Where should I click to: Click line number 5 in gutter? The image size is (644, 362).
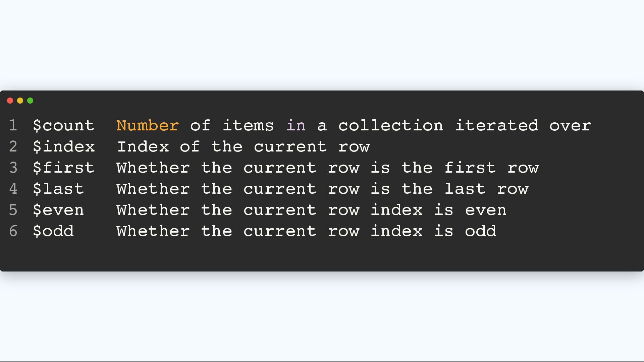pyautogui.click(x=13, y=210)
